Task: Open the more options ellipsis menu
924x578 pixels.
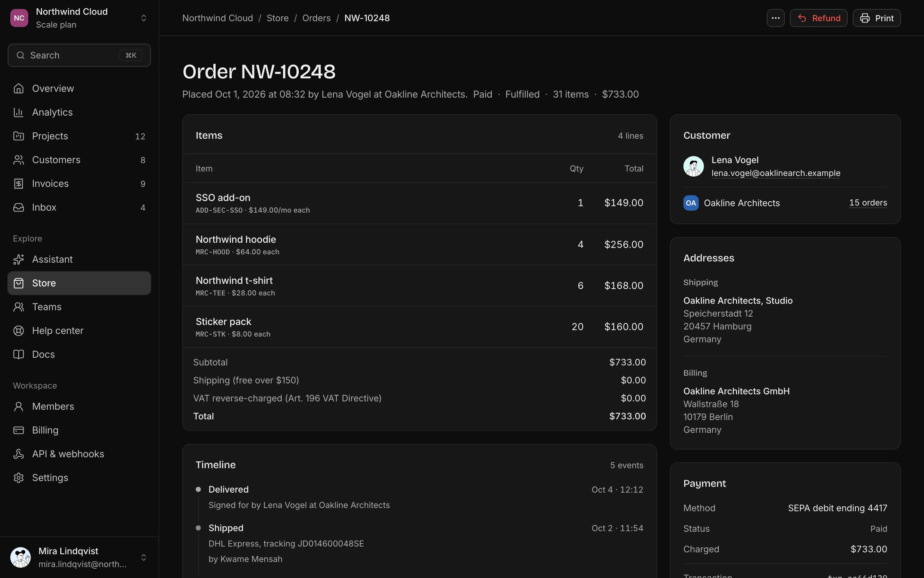Action: pyautogui.click(x=775, y=18)
